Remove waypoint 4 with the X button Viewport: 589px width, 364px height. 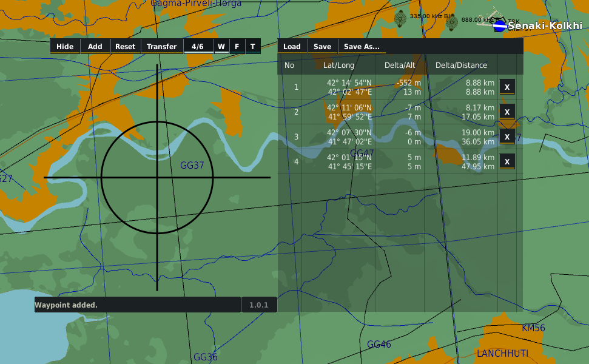point(507,161)
